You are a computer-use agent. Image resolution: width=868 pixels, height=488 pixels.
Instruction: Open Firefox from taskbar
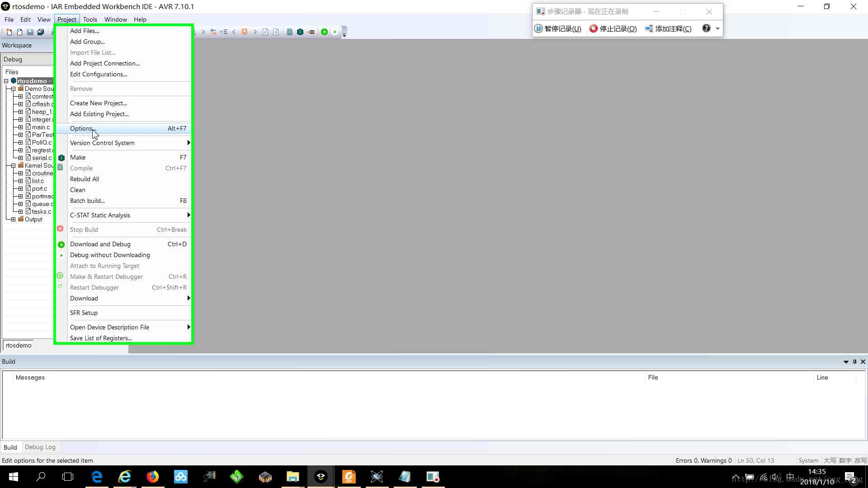(x=153, y=477)
